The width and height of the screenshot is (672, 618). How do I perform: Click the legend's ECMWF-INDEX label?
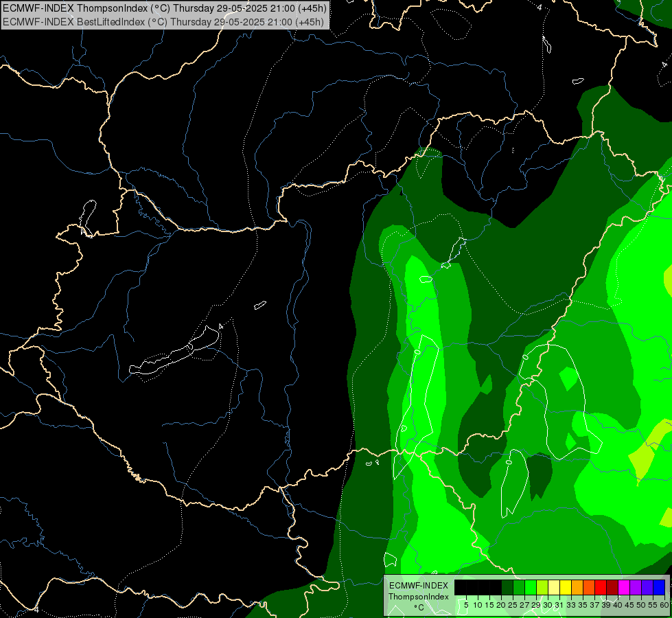[419, 586]
